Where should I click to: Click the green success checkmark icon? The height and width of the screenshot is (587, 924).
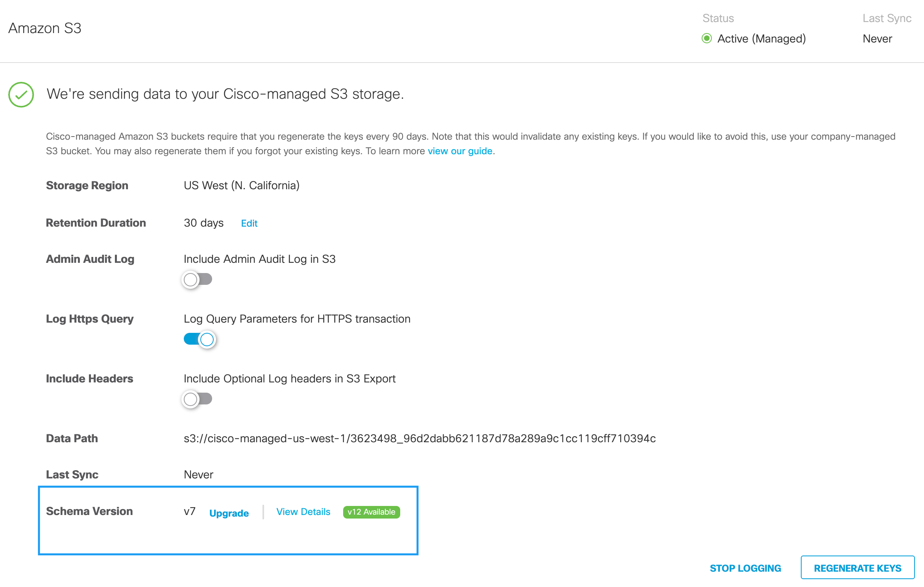coord(21,94)
